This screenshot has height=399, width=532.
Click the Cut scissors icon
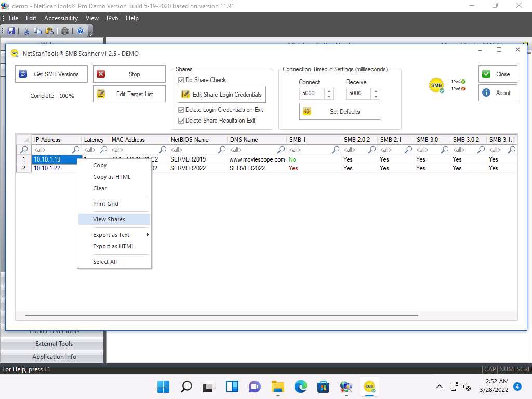27,31
